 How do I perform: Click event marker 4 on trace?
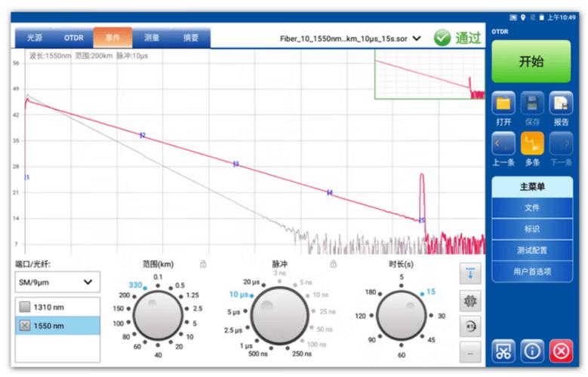pos(329,192)
